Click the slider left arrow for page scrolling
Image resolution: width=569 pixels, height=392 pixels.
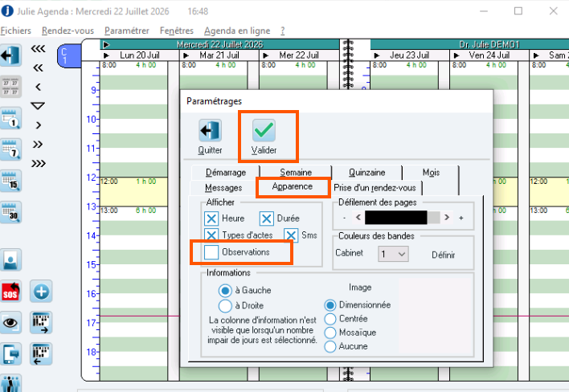(x=358, y=218)
